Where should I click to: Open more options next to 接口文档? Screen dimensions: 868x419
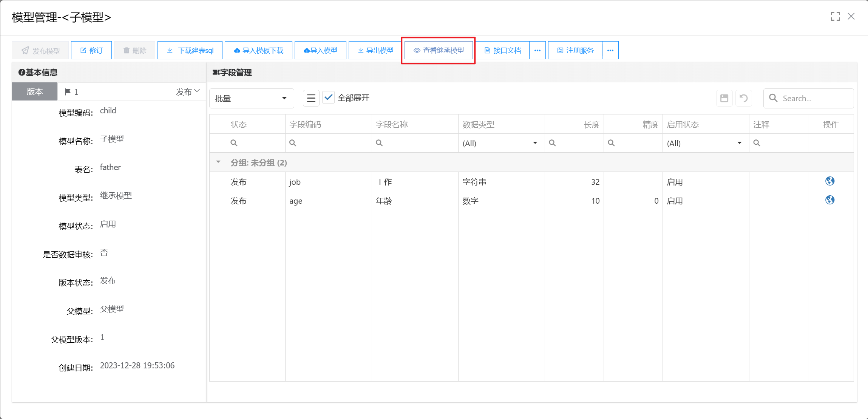537,50
